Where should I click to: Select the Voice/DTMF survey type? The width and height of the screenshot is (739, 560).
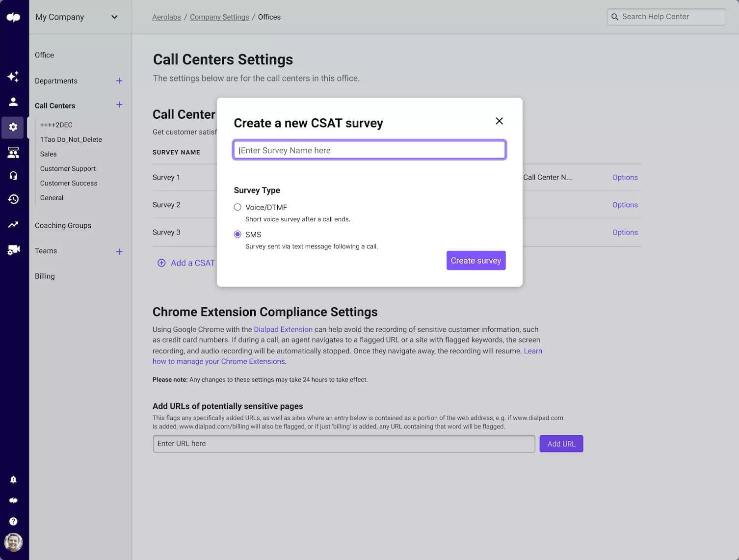(238, 207)
